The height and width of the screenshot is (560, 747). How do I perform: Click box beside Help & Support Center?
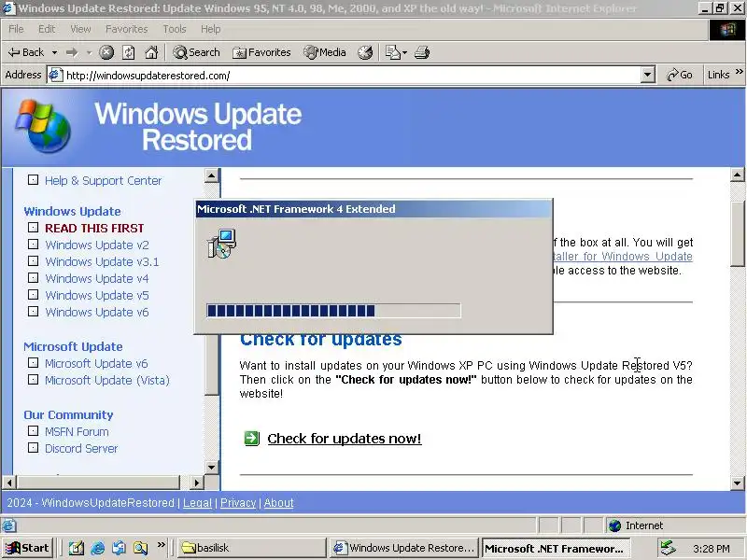[33, 180]
